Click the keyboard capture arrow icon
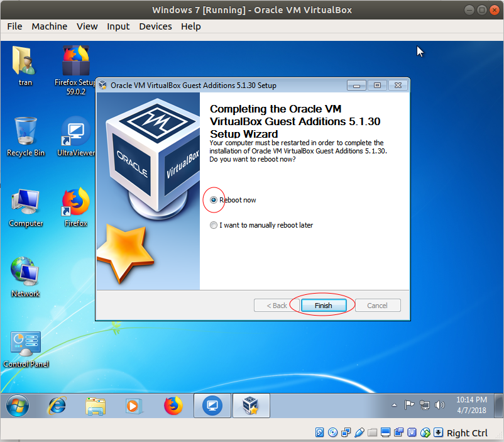The width and height of the screenshot is (504, 442). tap(438, 433)
